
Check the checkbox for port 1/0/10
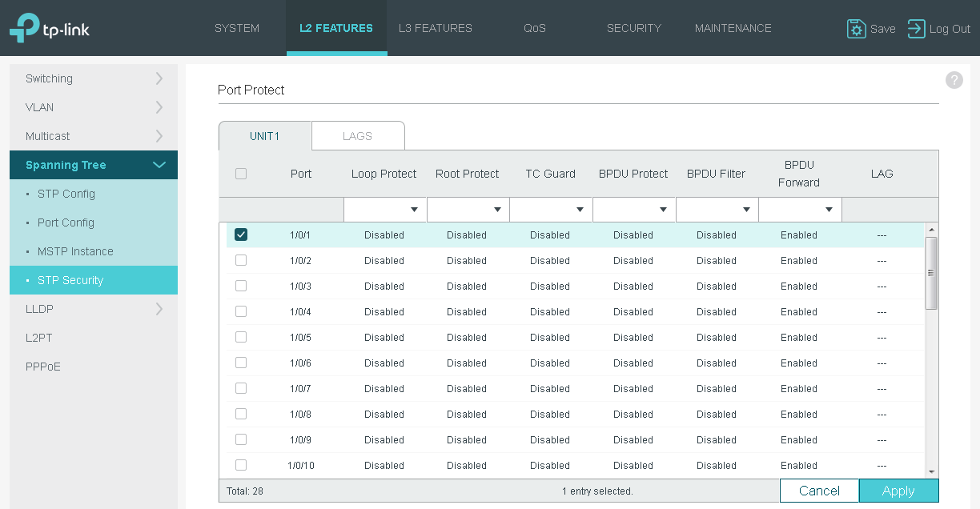[x=241, y=465]
